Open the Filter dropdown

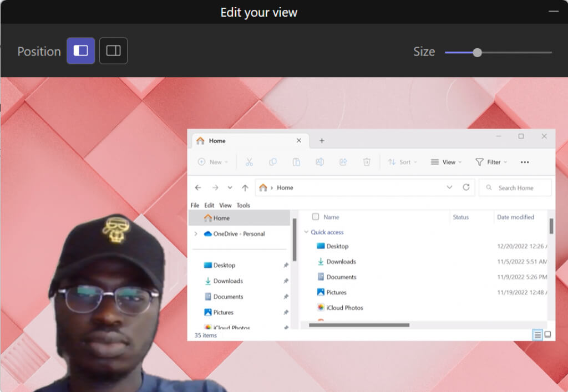491,162
